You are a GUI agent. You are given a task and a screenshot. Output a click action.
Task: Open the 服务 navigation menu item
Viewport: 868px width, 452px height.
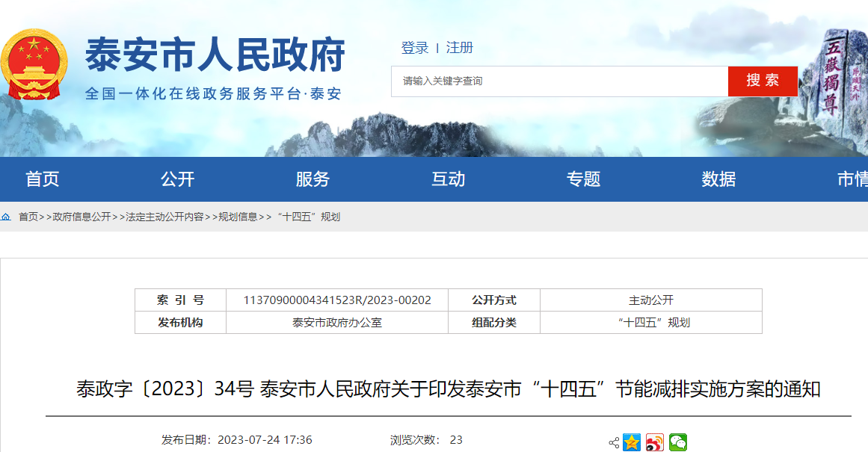pyautogui.click(x=313, y=179)
